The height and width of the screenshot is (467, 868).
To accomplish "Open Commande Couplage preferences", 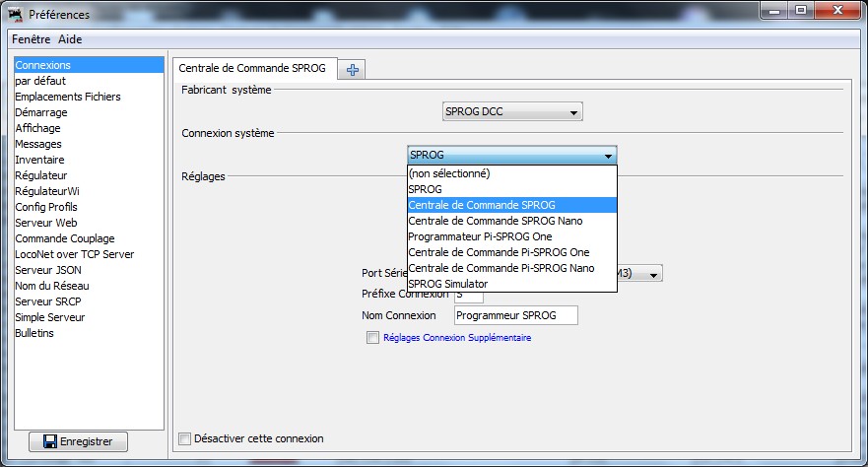I will click(x=89, y=238).
